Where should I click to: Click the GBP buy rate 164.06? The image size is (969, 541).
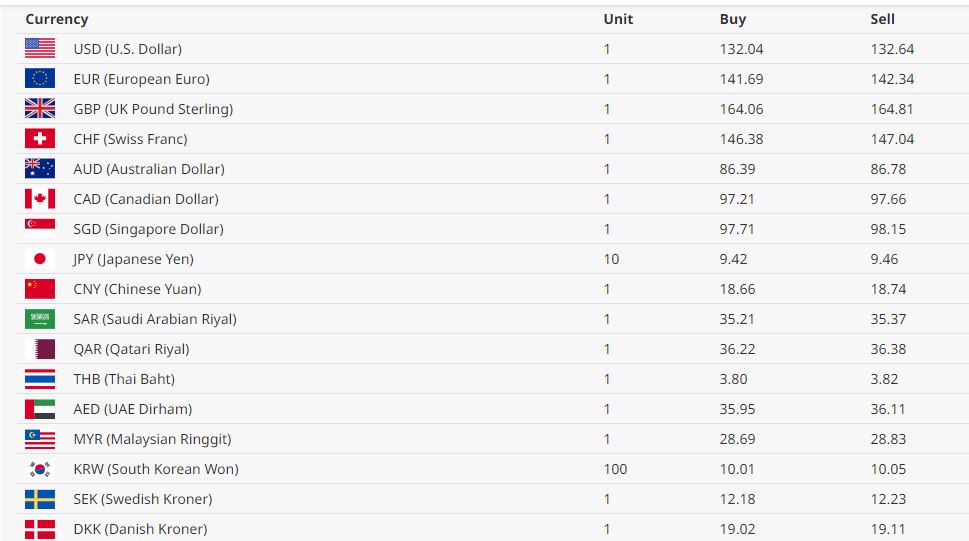(741, 109)
